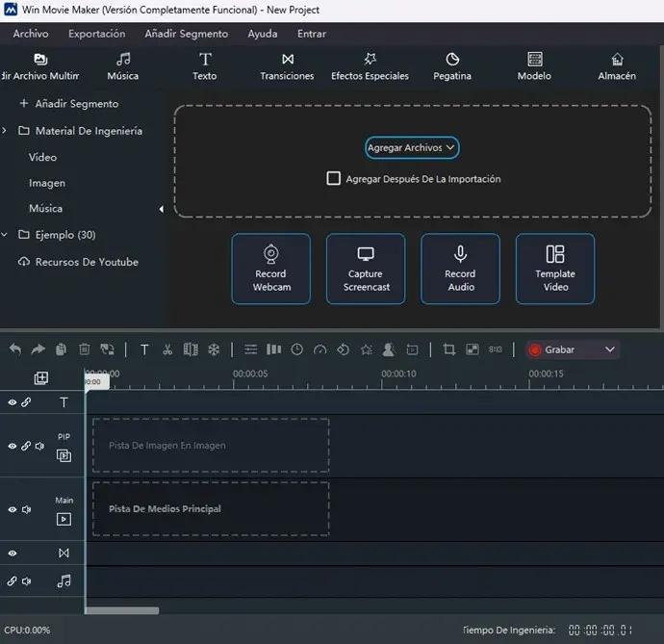
Task: Toggle visibility of the Main track
Action: coord(13,509)
